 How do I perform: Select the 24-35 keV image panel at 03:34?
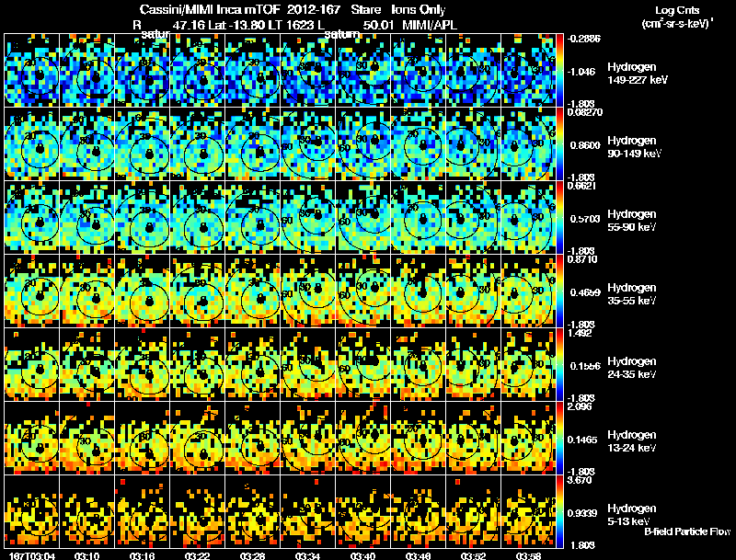[308, 365]
